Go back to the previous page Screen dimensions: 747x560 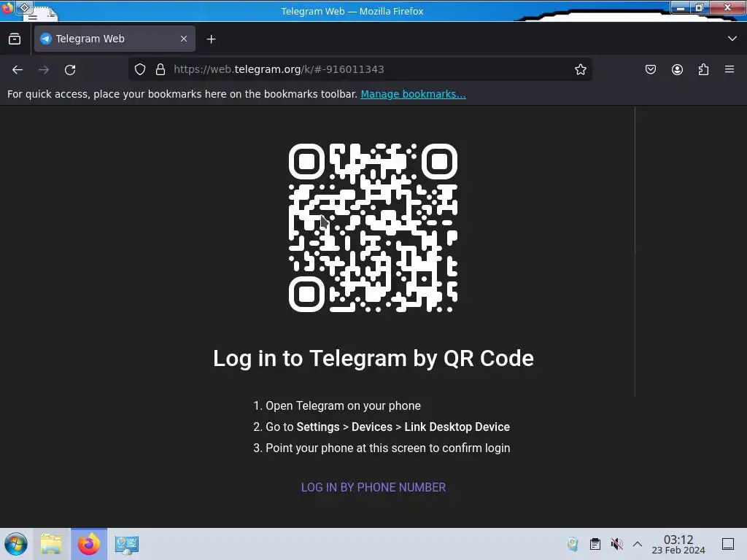(18, 69)
